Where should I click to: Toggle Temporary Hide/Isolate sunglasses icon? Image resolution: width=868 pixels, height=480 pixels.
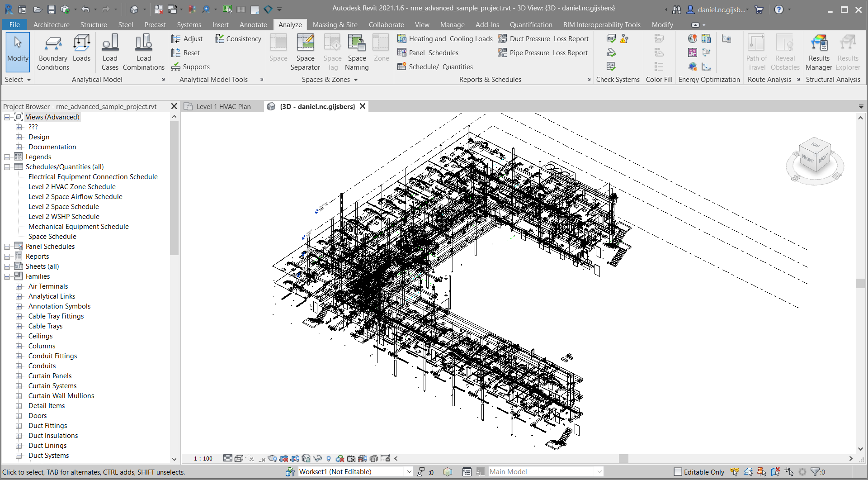point(317,458)
